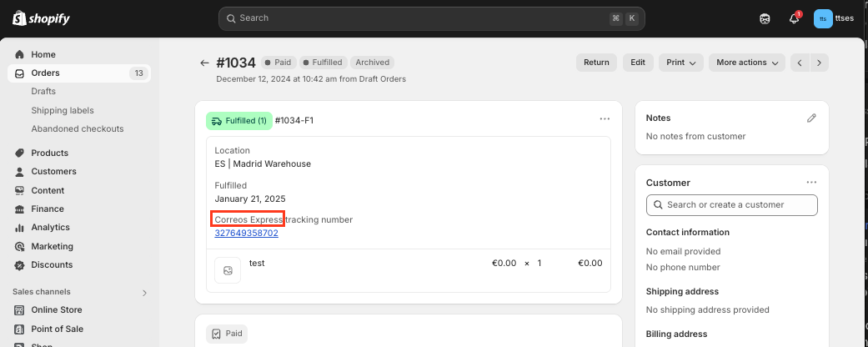Click the Return button
Image resolution: width=868 pixels, height=347 pixels.
[x=596, y=63]
